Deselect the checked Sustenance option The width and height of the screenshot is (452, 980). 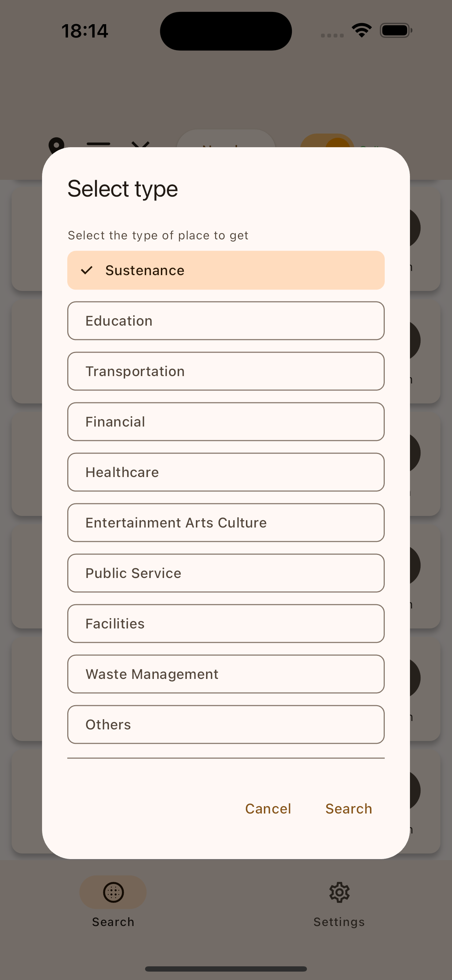tap(226, 270)
